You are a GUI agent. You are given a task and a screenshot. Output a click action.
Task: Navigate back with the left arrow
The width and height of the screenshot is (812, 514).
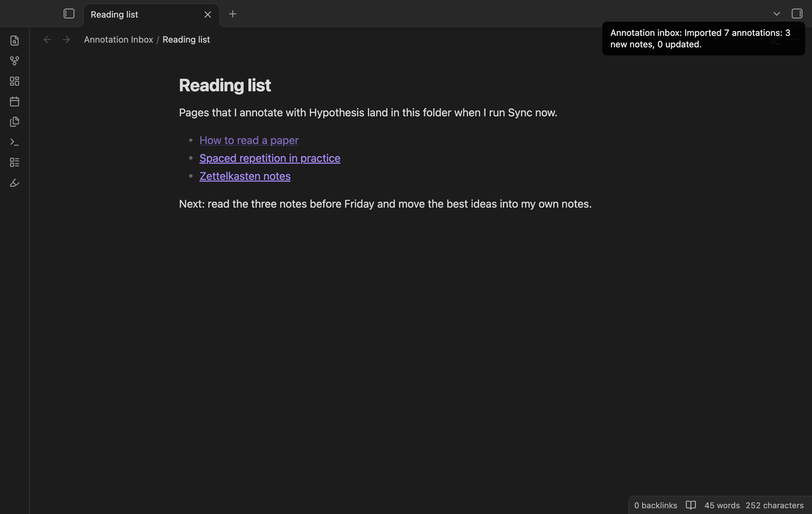[x=47, y=39]
